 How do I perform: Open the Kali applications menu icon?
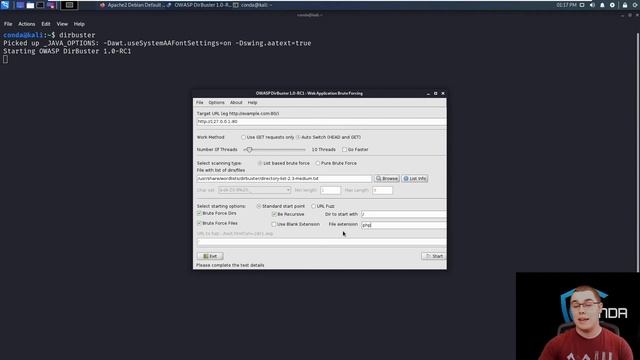coord(5,5)
